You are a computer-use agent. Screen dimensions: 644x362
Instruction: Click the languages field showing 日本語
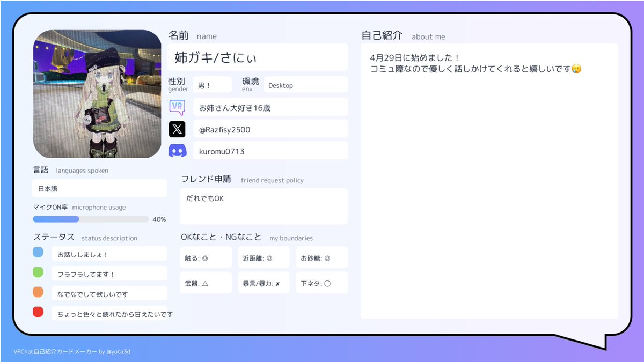(100, 189)
